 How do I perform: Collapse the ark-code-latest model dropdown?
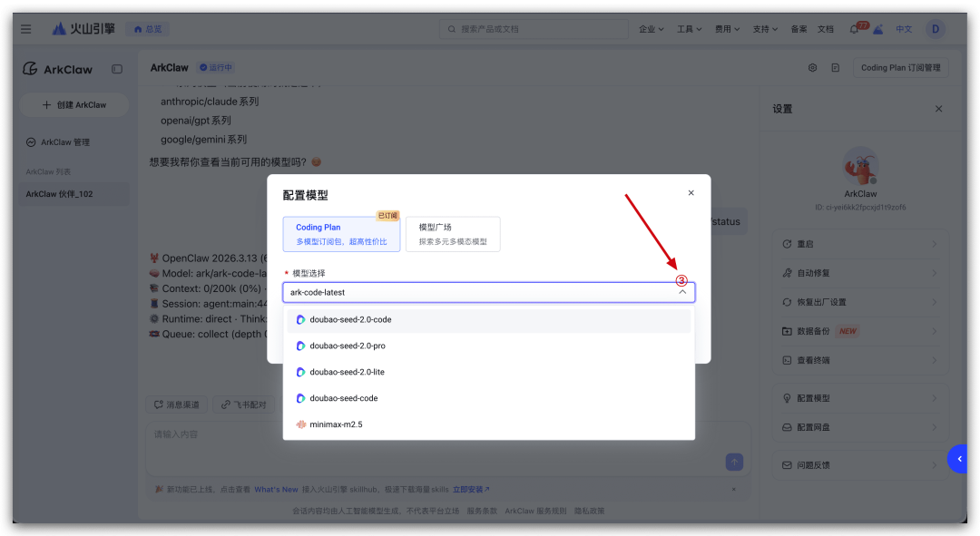point(682,292)
